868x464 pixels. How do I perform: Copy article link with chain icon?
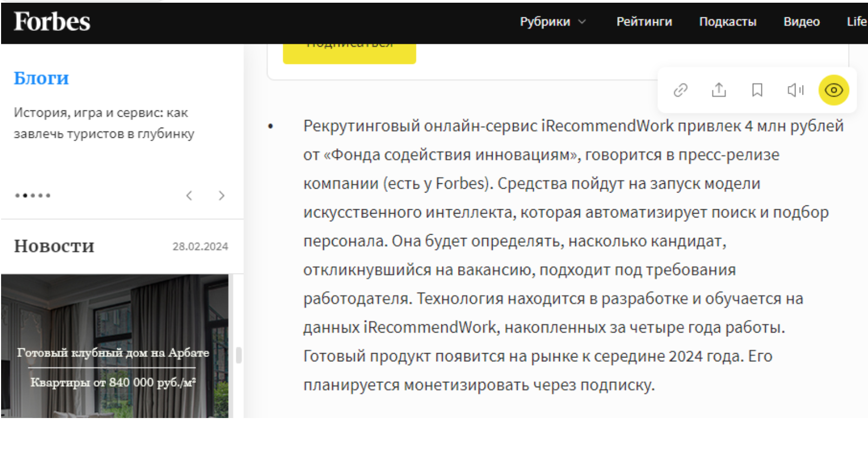[680, 90]
